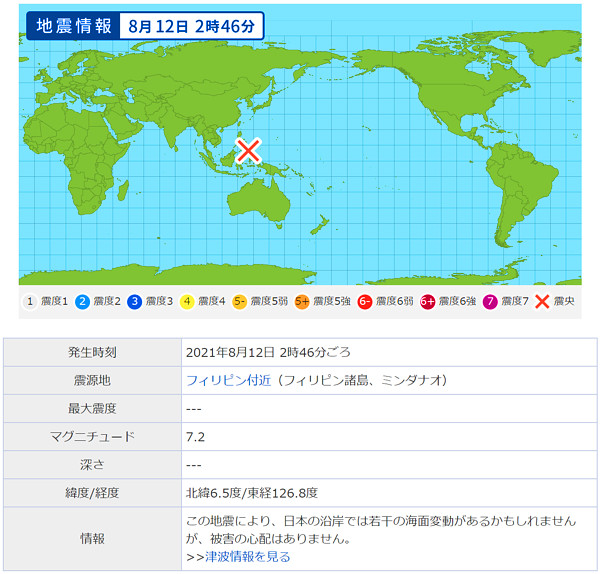Select the フィリピン諸島、ミンダナオ text
The height and width of the screenshot is (574, 600).
point(363,380)
